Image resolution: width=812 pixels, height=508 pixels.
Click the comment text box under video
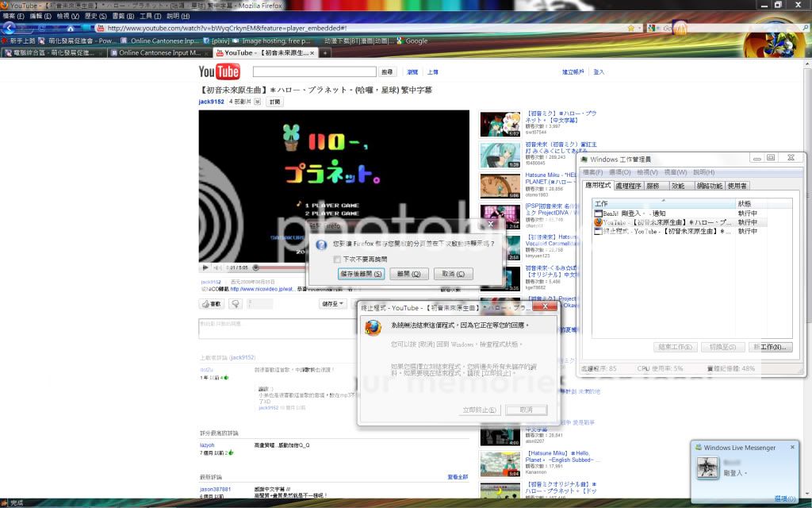click(x=278, y=329)
